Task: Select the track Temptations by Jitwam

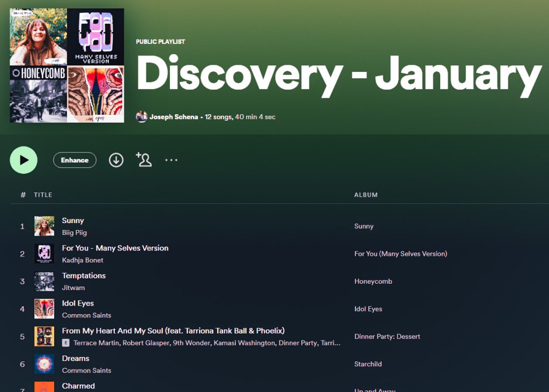Action: coord(84,275)
